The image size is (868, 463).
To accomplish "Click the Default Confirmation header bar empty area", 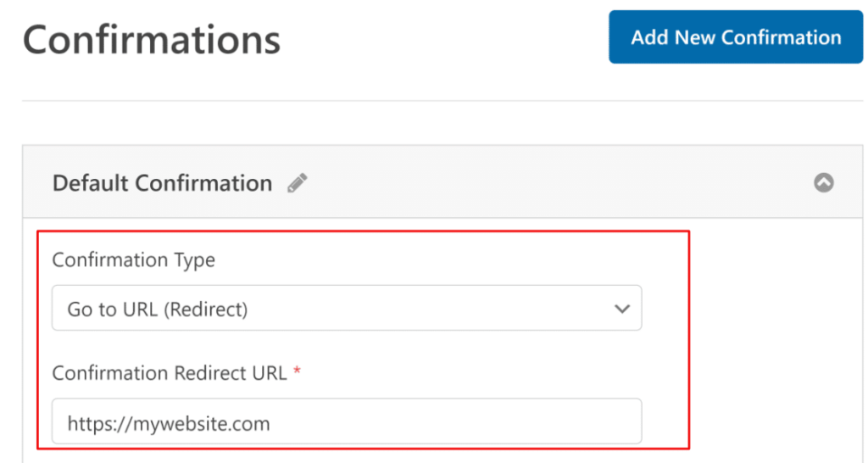I will (x=551, y=183).
